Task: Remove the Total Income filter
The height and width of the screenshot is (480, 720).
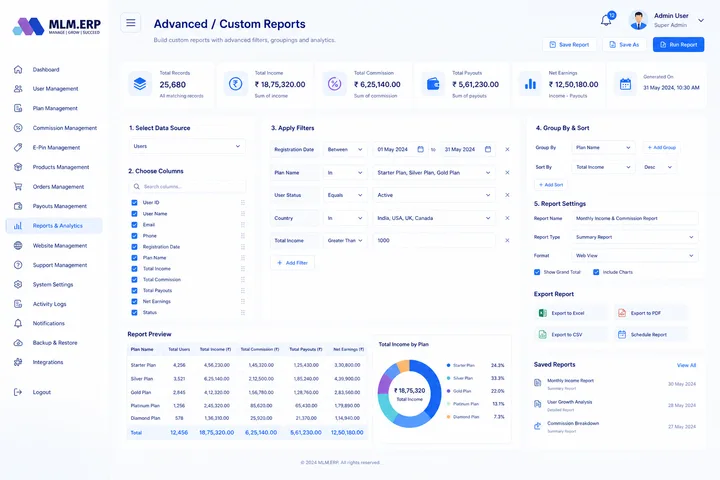Action: tap(507, 240)
